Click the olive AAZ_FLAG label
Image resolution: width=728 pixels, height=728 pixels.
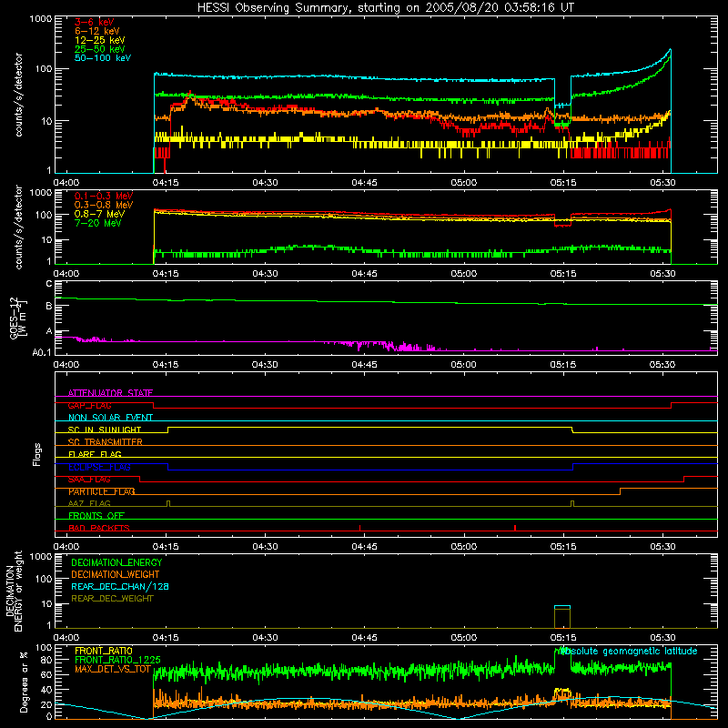(x=89, y=503)
